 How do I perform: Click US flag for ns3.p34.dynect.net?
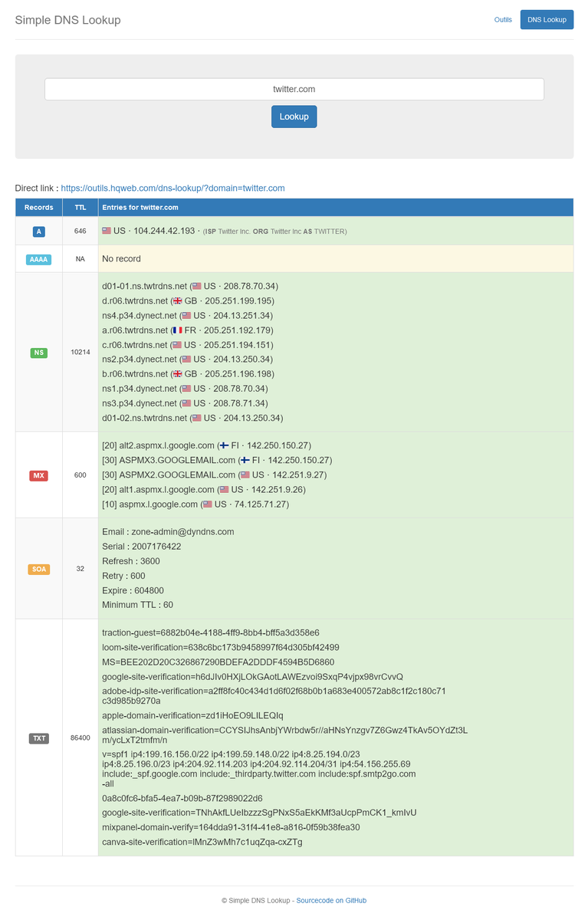(x=186, y=403)
